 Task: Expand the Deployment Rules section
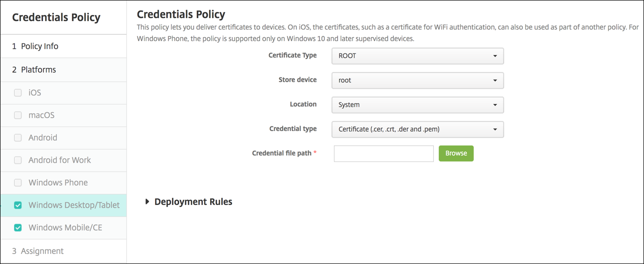193,202
